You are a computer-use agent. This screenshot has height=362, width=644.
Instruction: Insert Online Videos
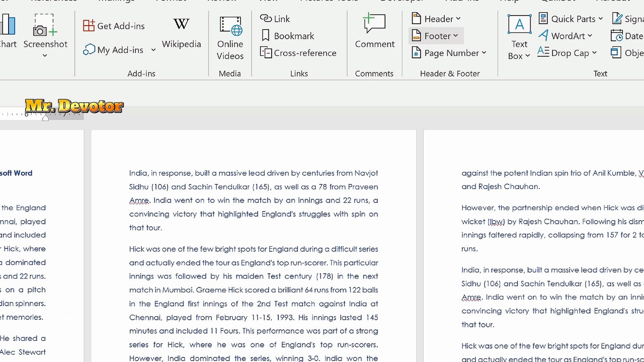click(x=230, y=38)
